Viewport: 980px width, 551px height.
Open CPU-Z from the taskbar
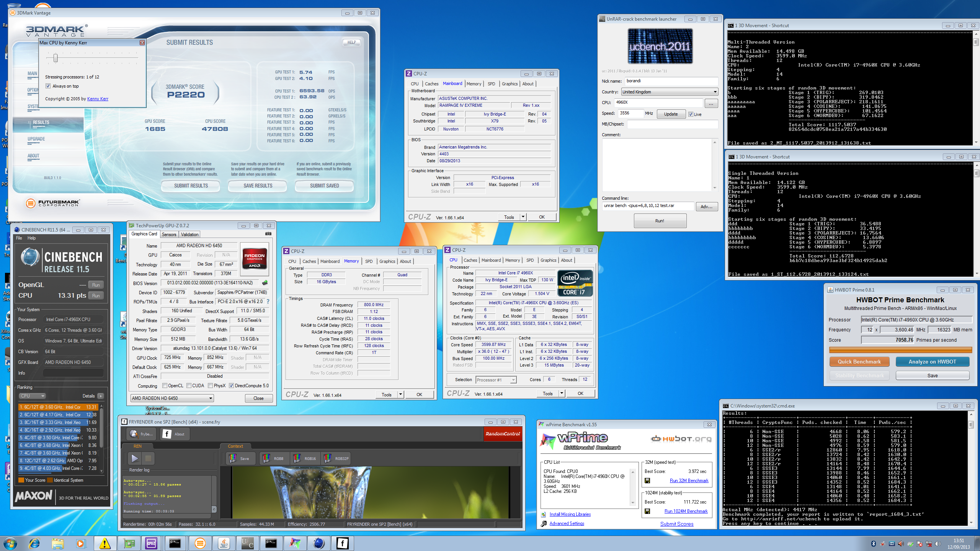(151, 543)
